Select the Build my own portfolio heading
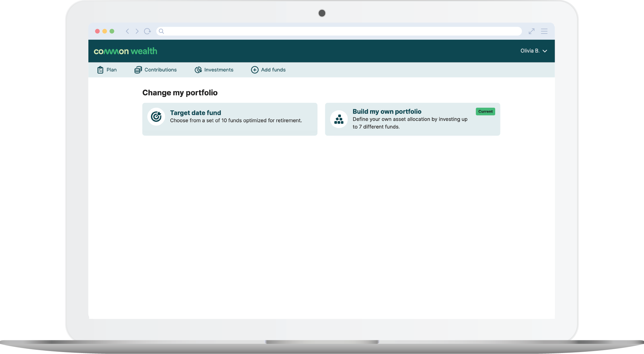The image size is (644, 354). coord(387,111)
